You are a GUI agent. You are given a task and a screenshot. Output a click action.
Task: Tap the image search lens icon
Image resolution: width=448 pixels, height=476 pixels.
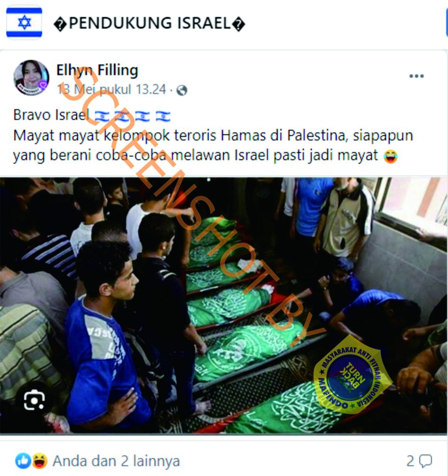point(34,400)
